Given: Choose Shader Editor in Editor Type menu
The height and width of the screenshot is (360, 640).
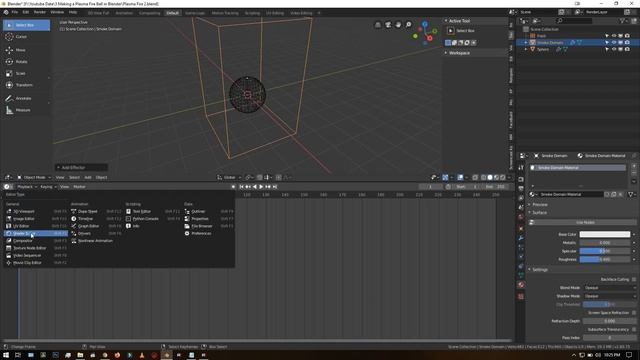Looking at the screenshot, I should (36, 233).
